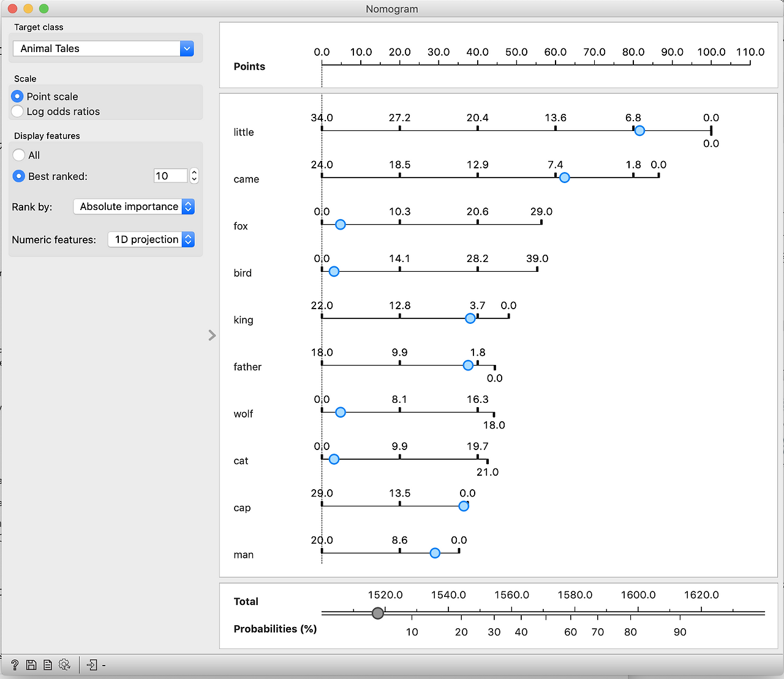Click the 'cat' feature slider handle
The width and height of the screenshot is (784, 679).
[334, 459]
